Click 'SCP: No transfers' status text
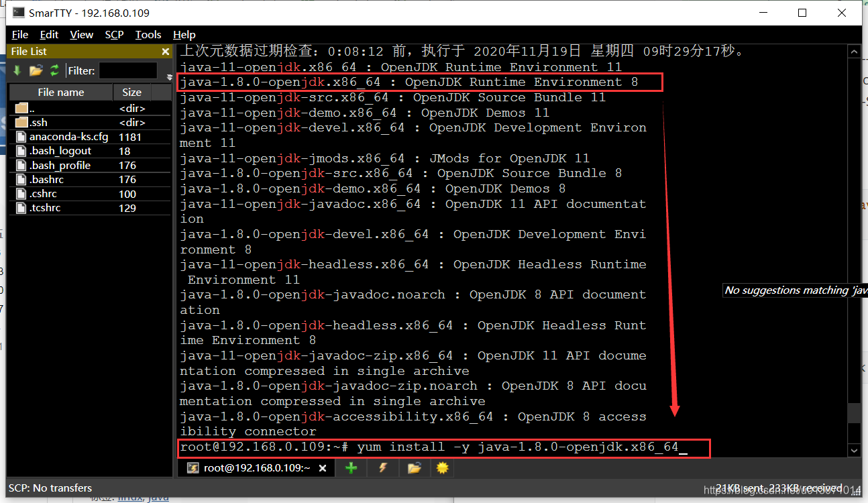This screenshot has width=868, height=503. tap(50, 488)
